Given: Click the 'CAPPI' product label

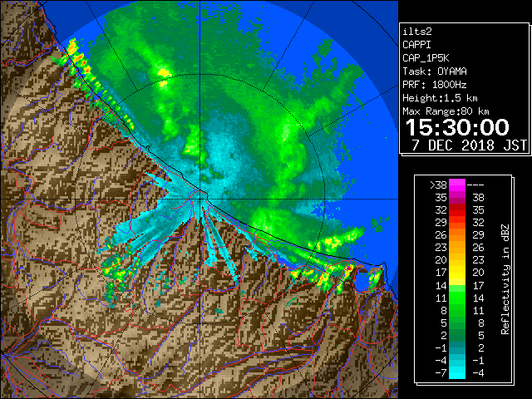Looking at the screenshot, I should pos(416,45).
